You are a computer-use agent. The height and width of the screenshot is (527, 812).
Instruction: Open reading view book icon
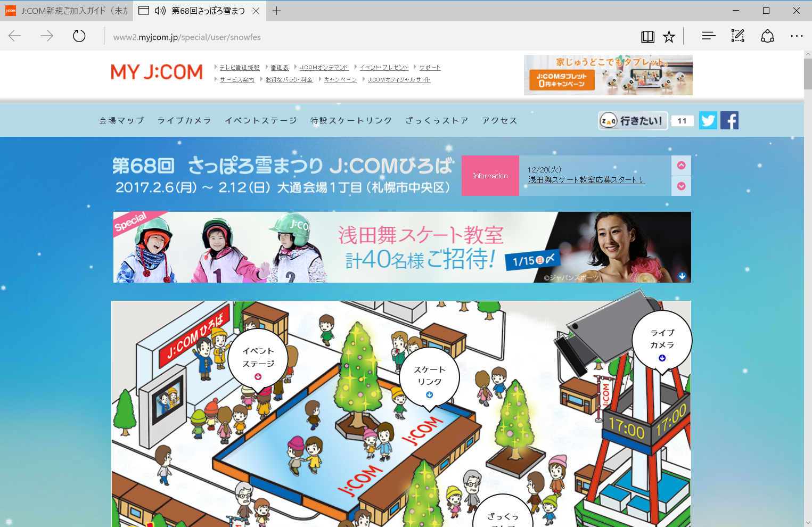click(x=647, y=37)
